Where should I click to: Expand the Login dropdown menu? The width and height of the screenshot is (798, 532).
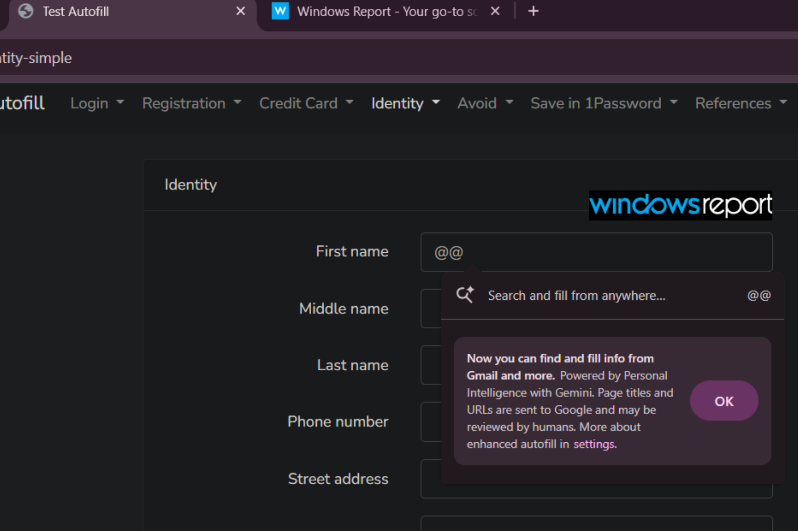[x=97, y=103]
